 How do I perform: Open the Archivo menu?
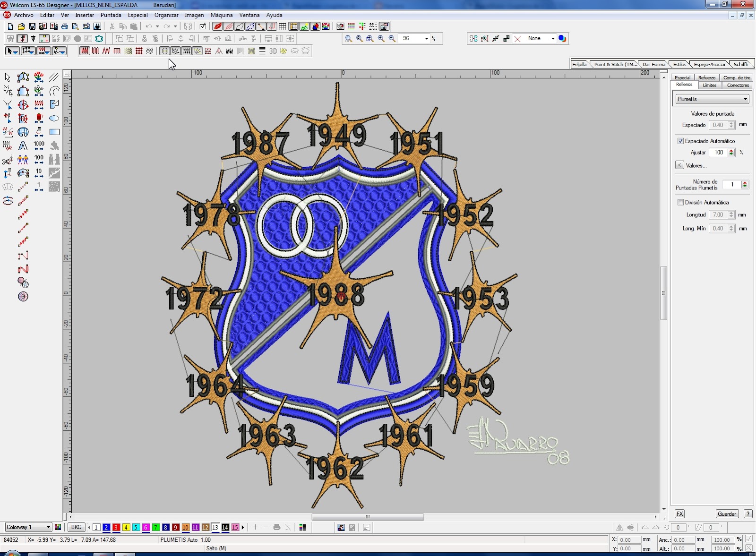point(24,15)
